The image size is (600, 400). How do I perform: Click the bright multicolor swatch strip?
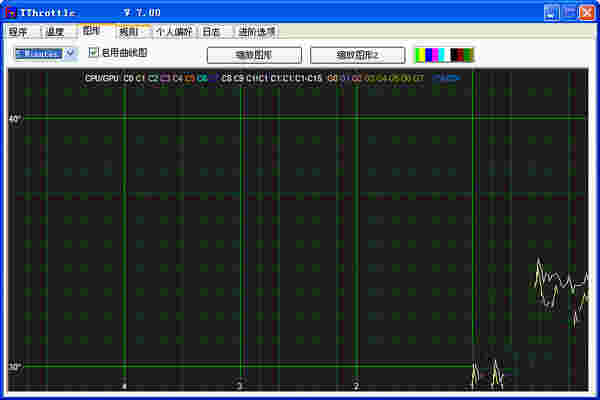coord(432,54)
